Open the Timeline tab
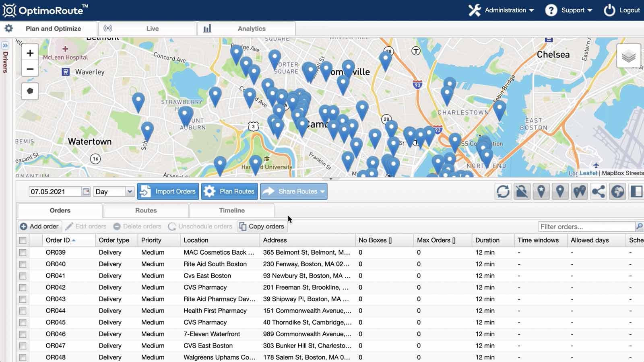The width and height of the screenshot is (644, 362). point(231,210)
